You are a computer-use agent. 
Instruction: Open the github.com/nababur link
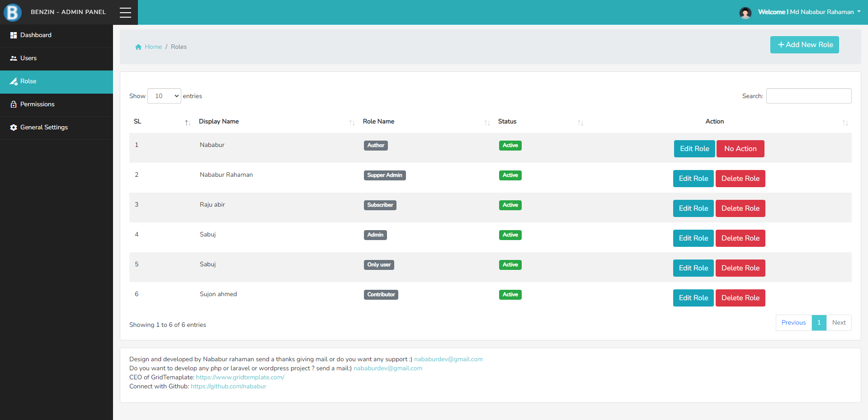(x=228, y=387)
